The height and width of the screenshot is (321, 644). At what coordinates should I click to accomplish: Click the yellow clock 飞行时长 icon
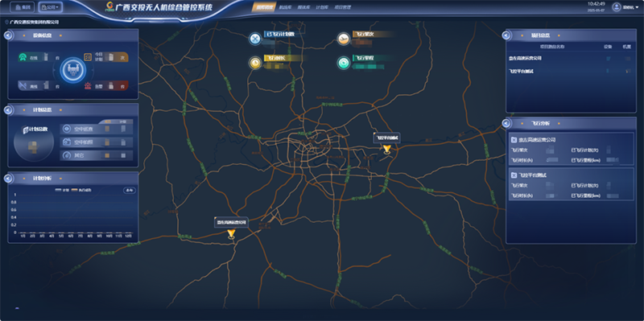click(x=255, y=63)
